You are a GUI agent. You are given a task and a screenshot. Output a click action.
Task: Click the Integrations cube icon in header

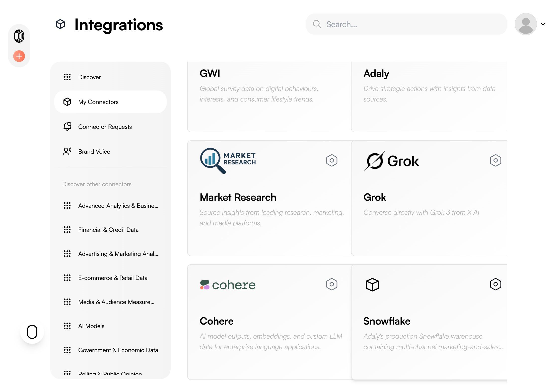(x=60, y=24)
